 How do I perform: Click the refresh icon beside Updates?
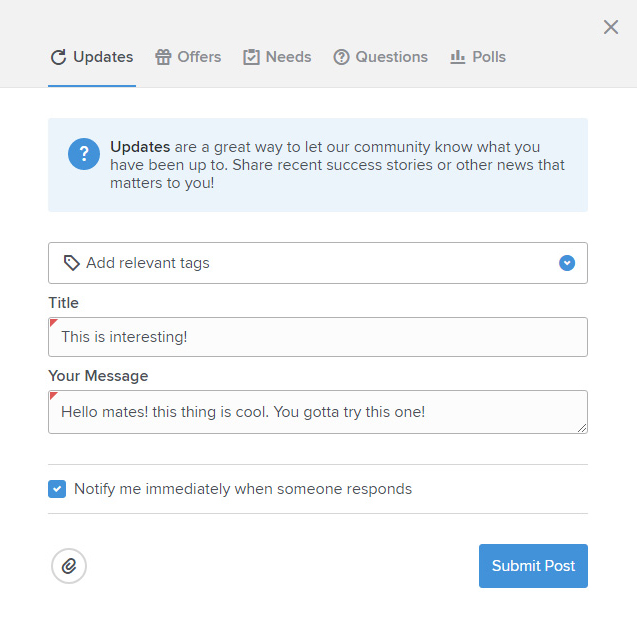[59, 57]
